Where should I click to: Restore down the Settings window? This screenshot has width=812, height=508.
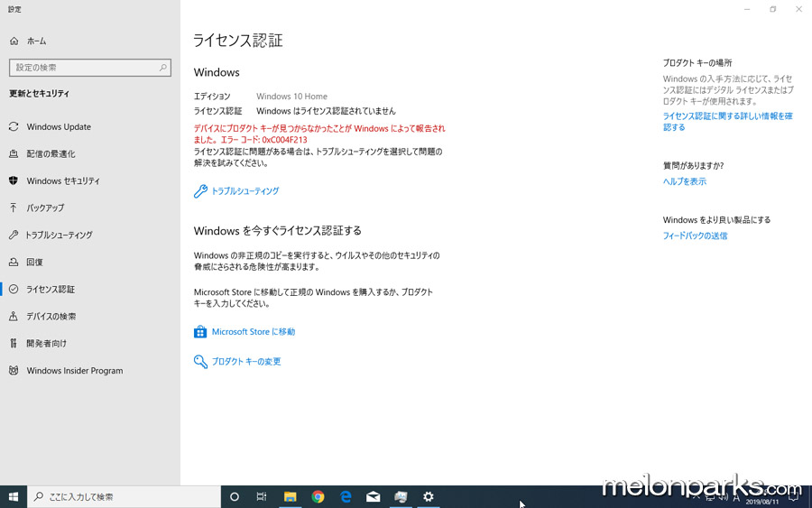pyautogui.click(x=772, y=9)
